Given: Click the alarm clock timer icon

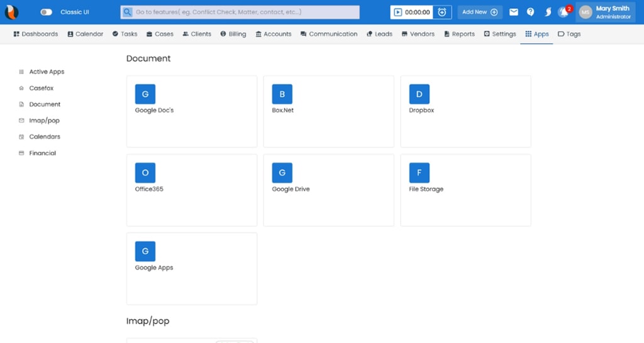Looking at the screenshot, I should point(442,12).
